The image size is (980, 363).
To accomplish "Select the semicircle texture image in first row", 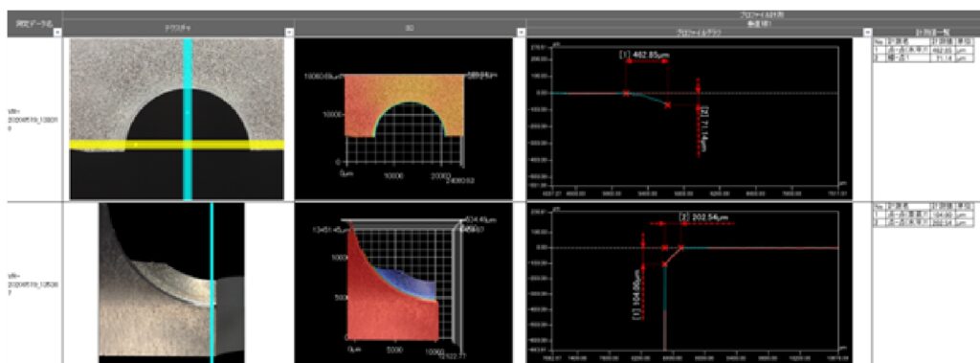I will (x=176, y=119).
